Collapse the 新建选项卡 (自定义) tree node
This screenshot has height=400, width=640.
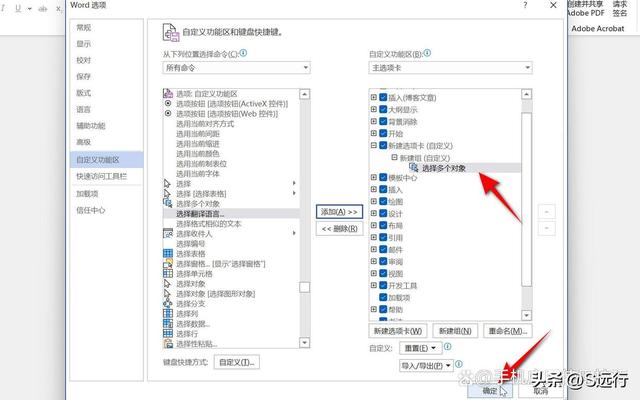click(373, 145)
